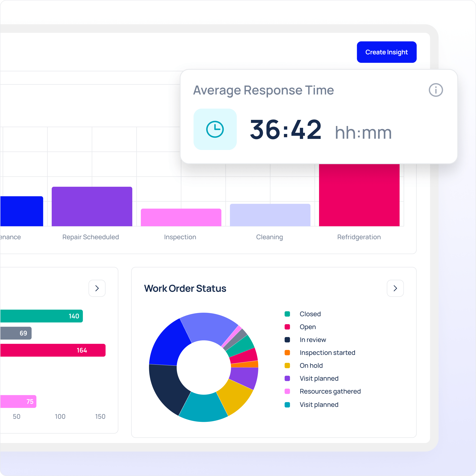Click the red Refridgeration bar

pos(359,195)
